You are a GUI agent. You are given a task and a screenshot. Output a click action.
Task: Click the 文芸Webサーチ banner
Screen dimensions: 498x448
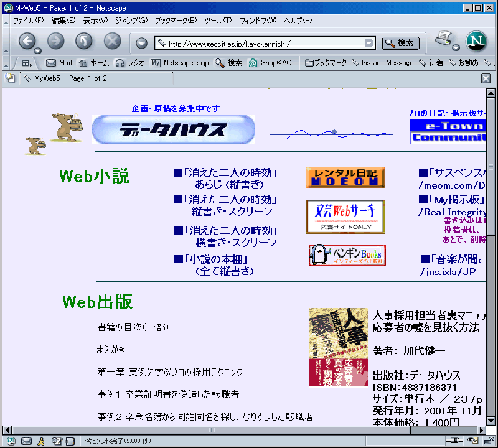(345, 217)
